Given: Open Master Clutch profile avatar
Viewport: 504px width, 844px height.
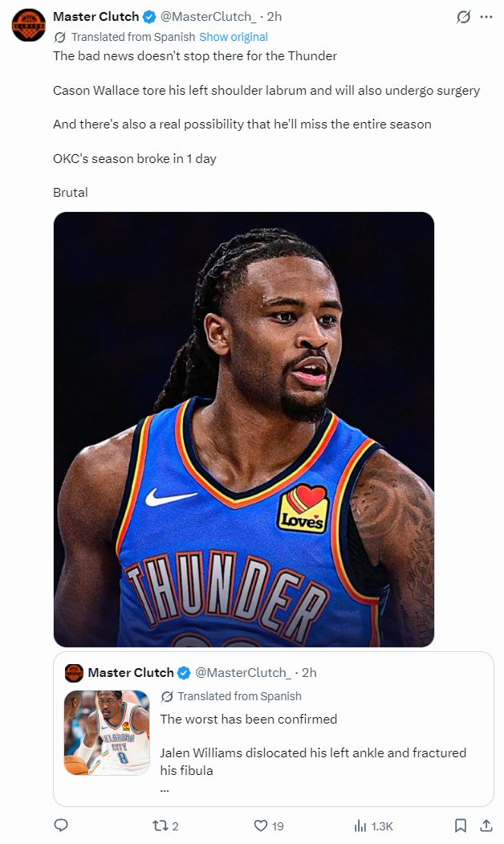Looking at the screenshot, I should click(29, 25).
